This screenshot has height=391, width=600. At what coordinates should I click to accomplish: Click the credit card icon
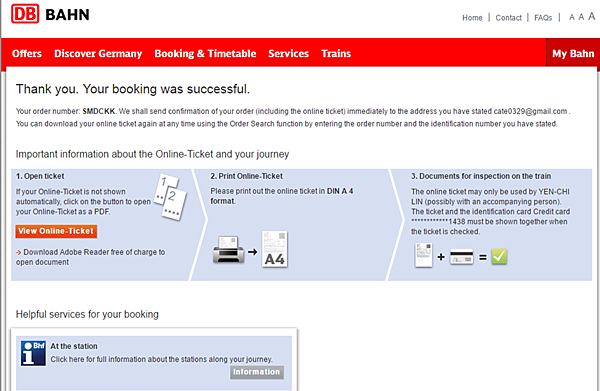[461, 257]
